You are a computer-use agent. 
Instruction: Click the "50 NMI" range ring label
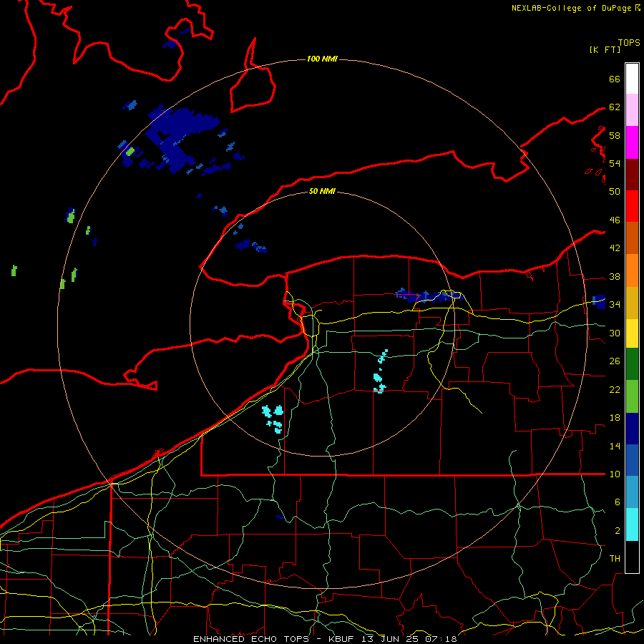click(x=322, y=191)
